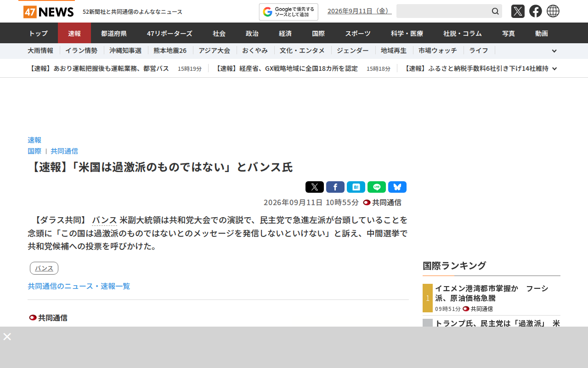
Task: Close the bottom banner ad
Action: click(x=7, y=336)
